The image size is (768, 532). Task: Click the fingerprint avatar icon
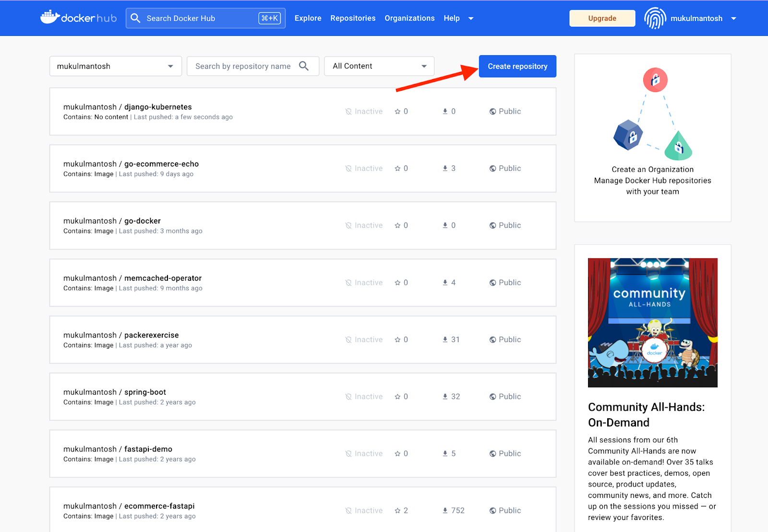[x=655, y=18]
